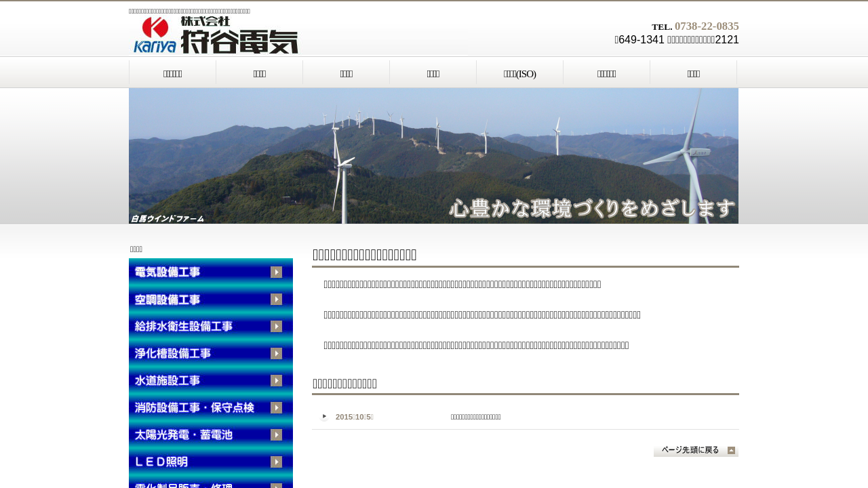Click arrow icon beside 水道施設工事

point(276,381)
